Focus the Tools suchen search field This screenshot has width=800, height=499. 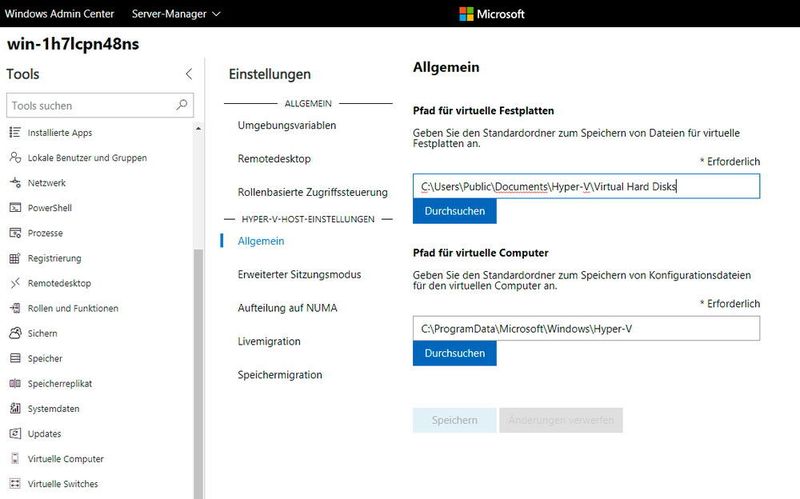[x=100, y=105]
